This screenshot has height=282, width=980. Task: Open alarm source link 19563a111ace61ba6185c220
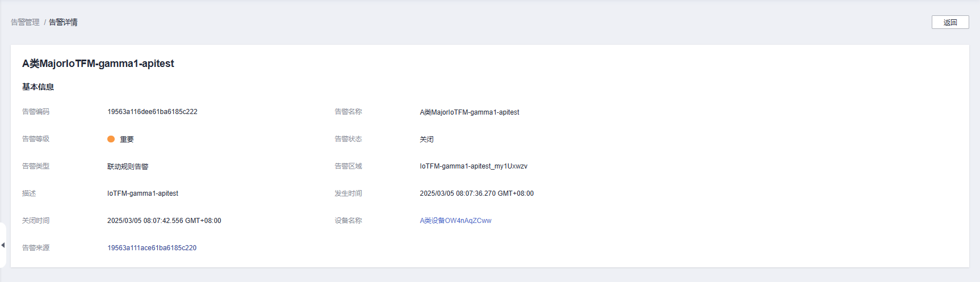click(152, 248)
